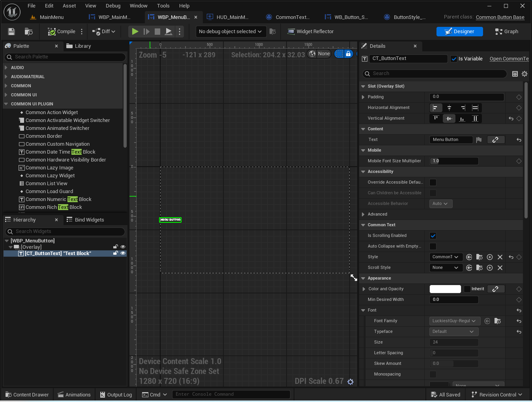This screenshot has width=532, height=402.
Task: Open the Typeface dropdown
Action: coord(454,332)
